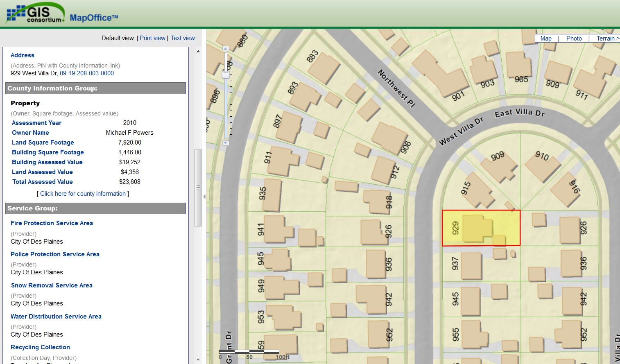The image size is (620, 364).
Task: Open Print view of the report
Action: (152, 38)
